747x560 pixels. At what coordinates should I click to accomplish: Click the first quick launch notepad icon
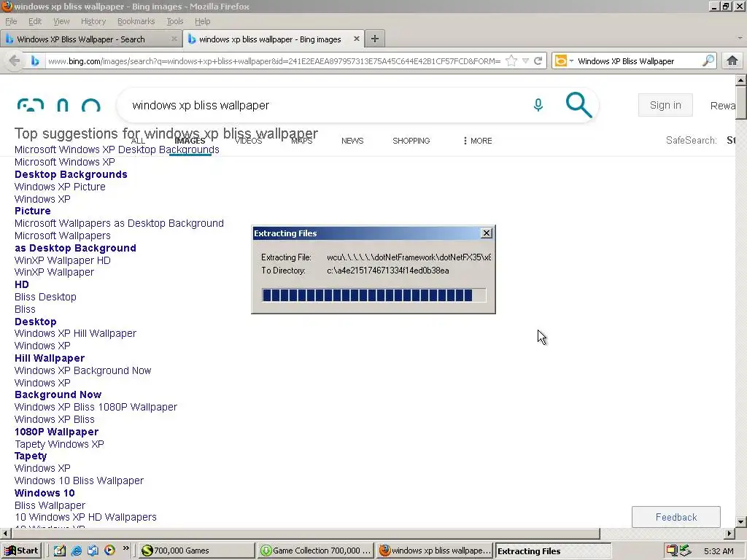[60, 551]
